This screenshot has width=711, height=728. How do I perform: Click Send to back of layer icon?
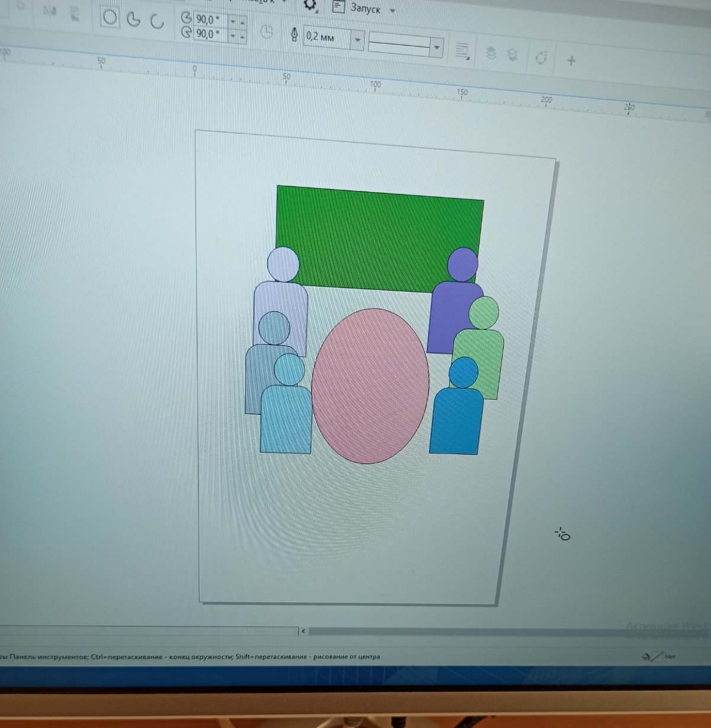513,55
